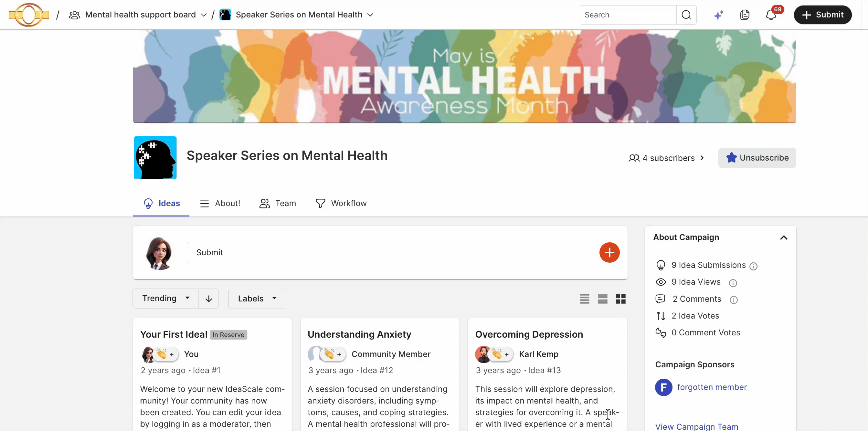Click the Unsubscribe button
The width and height of the screenshot is (868, 431).
pos(757,158)
